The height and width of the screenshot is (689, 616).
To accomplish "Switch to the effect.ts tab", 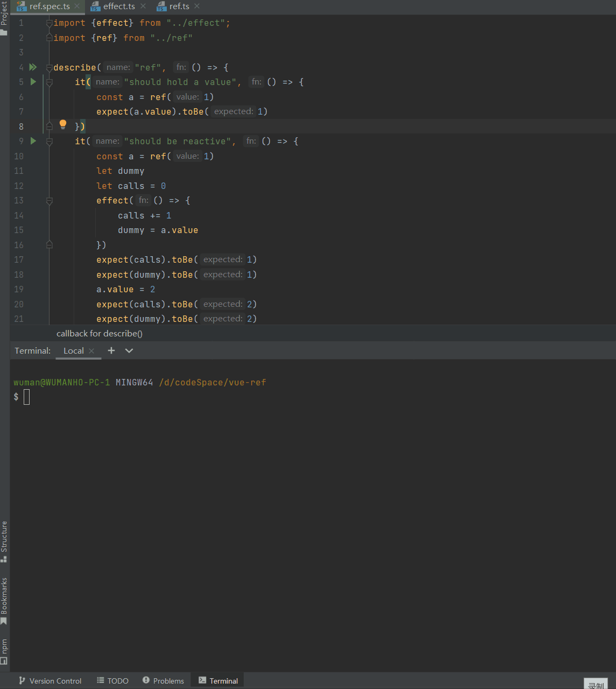I will pos(118,6).
